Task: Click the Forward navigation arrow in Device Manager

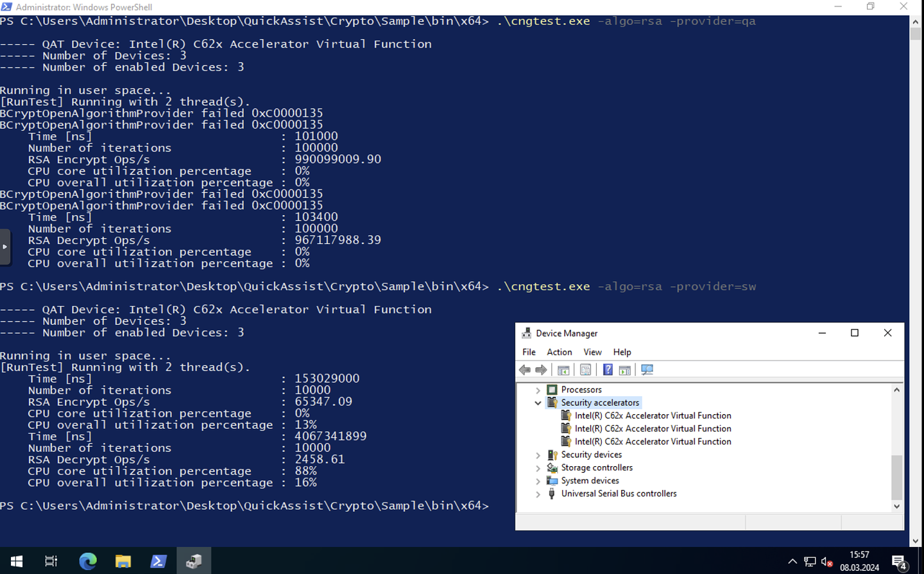Action: point(541,369)
